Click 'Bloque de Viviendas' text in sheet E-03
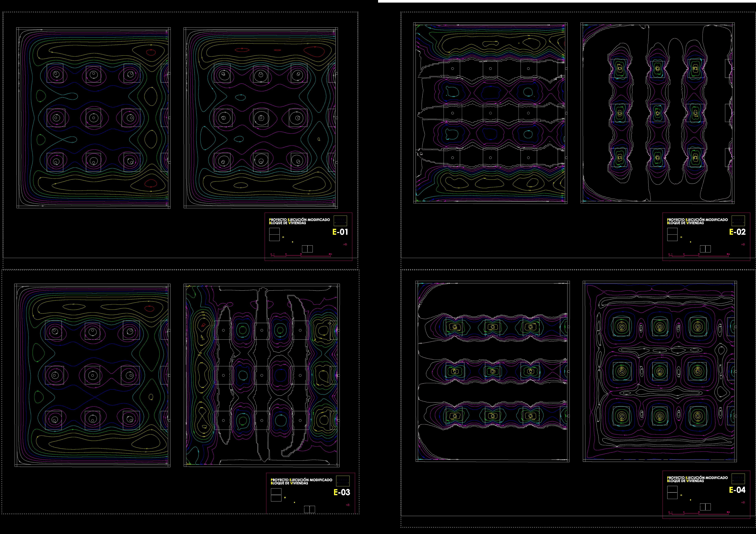Image resolution: width=756 pixels, height=534 pixels. [289, 483]
